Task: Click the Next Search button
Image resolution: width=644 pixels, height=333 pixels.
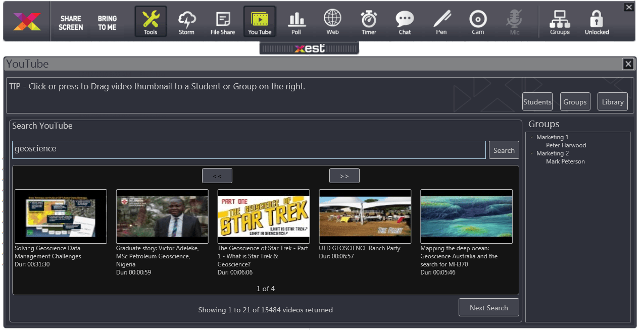Action: click(x=489, y=308)
